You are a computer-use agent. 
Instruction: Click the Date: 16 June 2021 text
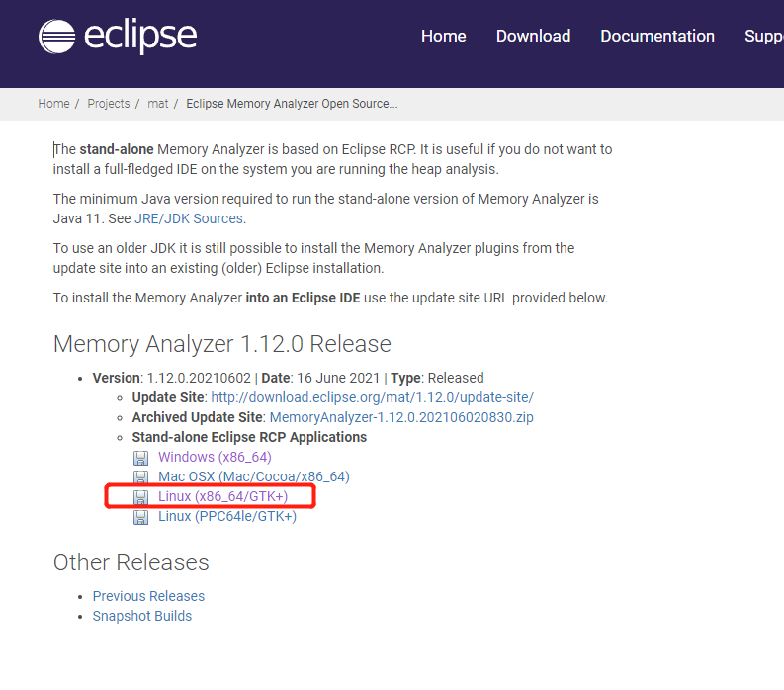click(x=320, y=378)
